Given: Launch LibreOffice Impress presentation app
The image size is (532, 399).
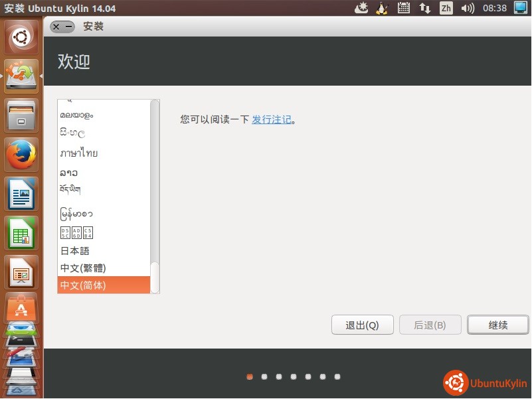Looking at the screenshot, I should coord(22,272).
